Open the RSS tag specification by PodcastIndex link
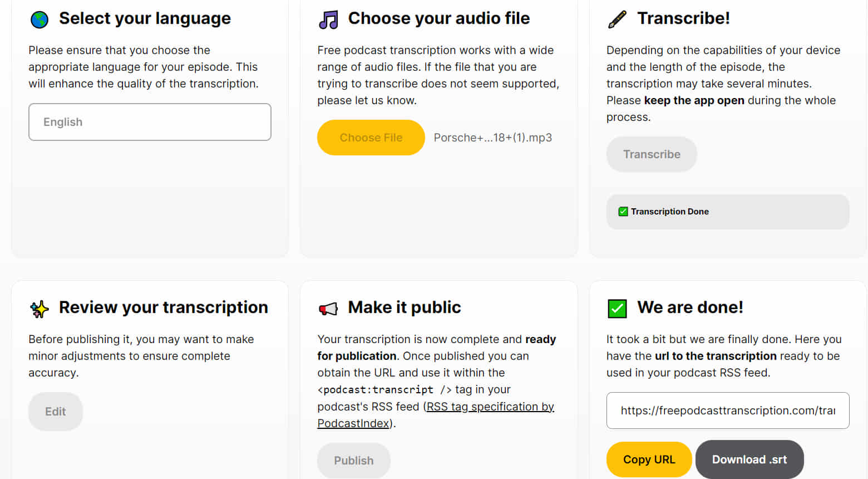This screenshot has height=479, width=868. 490,407
